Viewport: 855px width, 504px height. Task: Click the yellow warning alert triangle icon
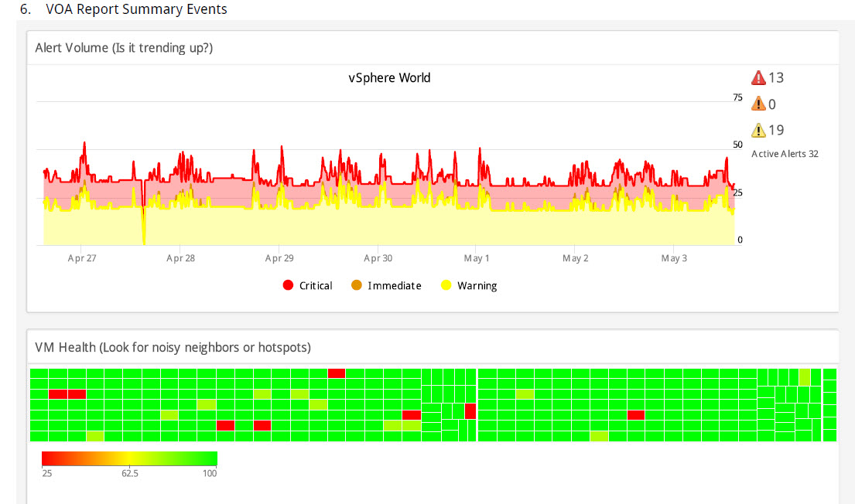click(758, 131)
